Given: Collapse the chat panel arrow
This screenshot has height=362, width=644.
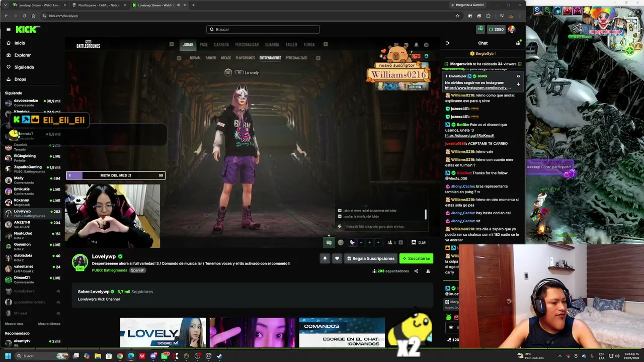Looking at the screenshot, I should click(447, 43).
